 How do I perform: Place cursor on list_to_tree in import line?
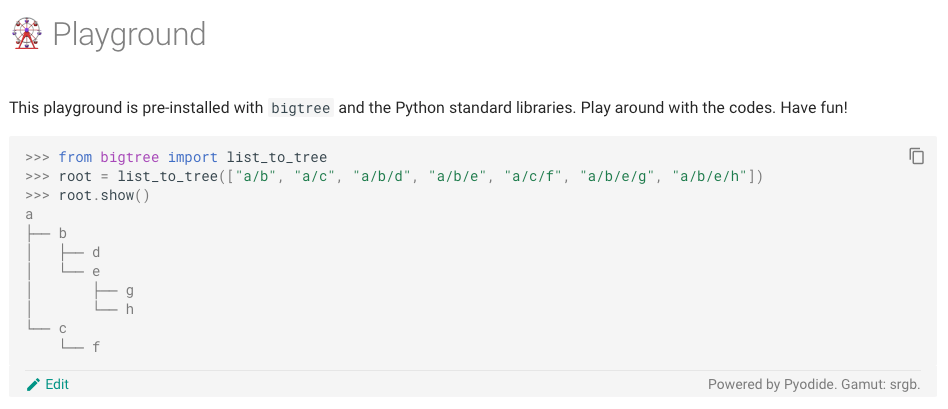tap(277, 158)
